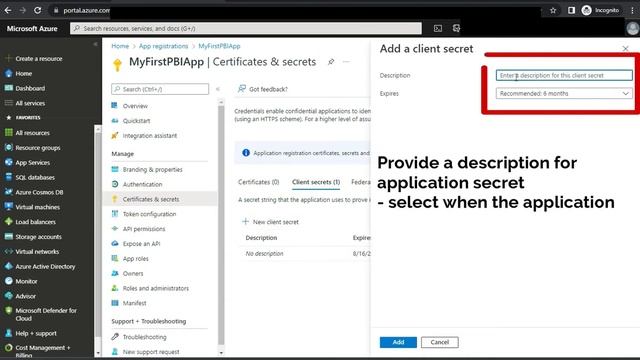Click New client secret
This screenshot has height=360, width=640.
[x=271, y=222]
